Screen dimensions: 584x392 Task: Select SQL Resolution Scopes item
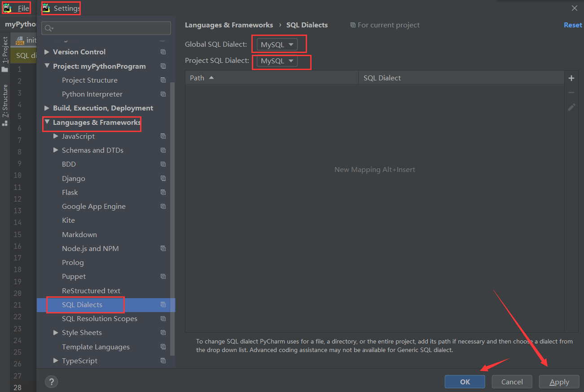click(100, 319)
